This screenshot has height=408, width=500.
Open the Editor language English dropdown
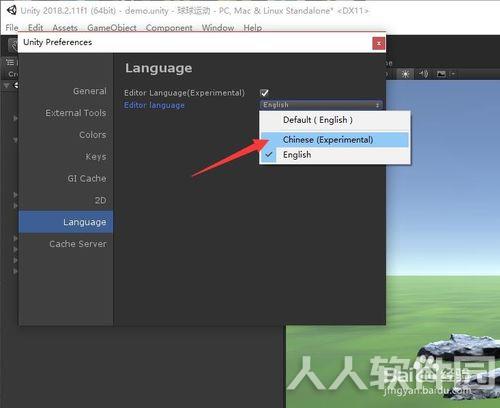(x=321, y=105)
